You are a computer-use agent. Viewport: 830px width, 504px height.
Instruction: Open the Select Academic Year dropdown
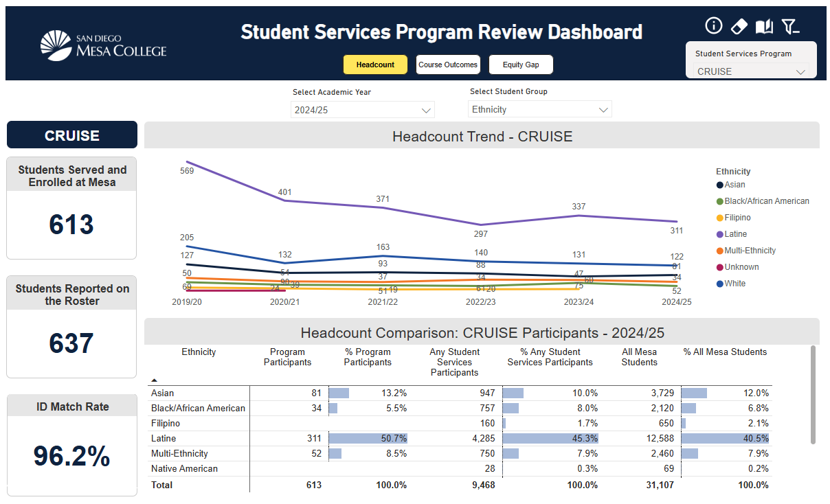362,109
